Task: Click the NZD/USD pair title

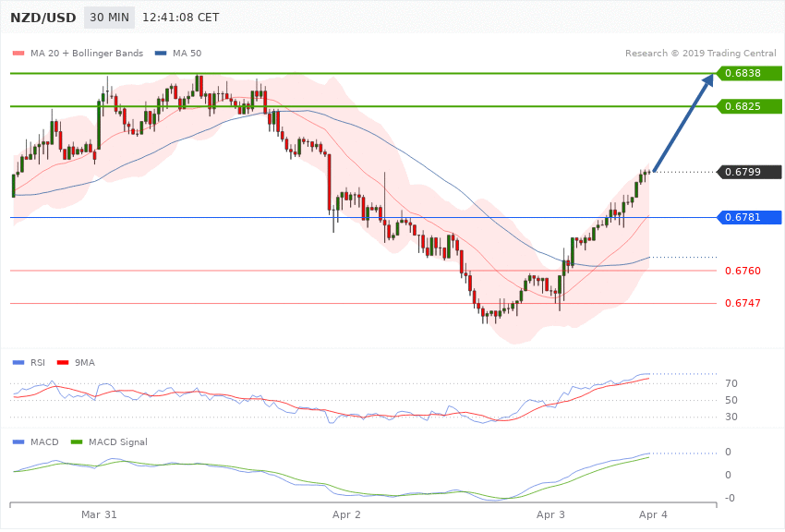Action: click(43, 18)
